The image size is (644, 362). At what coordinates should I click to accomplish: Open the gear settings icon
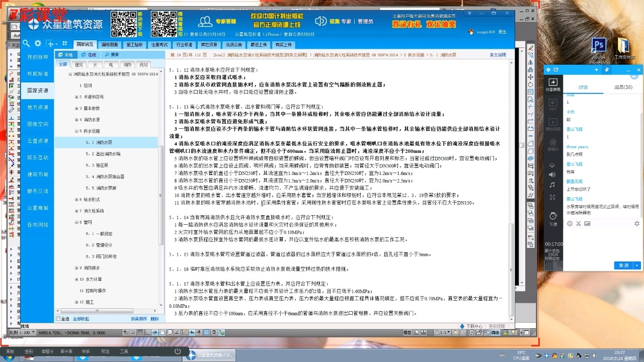click(x=38, y=44)
